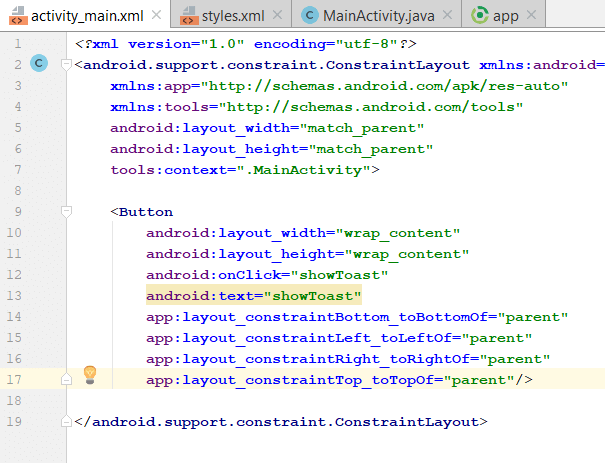Close the styles.xml tab
Image resolution: width=605 pixels, height=463 pixels.
[x=277, y=15]
